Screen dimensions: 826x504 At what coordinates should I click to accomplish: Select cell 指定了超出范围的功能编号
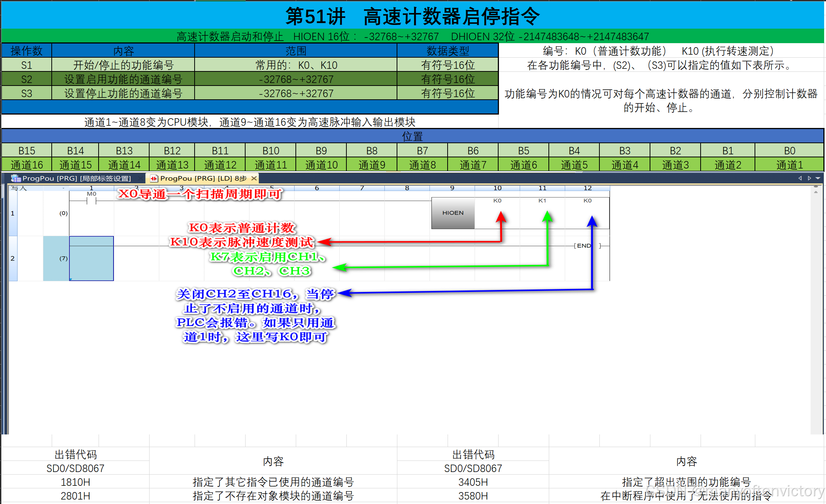point(686,482)
